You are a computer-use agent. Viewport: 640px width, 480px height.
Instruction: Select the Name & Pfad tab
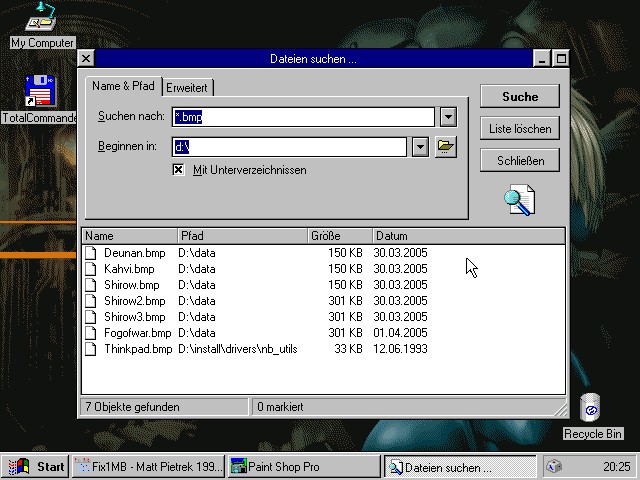[123, 86]
